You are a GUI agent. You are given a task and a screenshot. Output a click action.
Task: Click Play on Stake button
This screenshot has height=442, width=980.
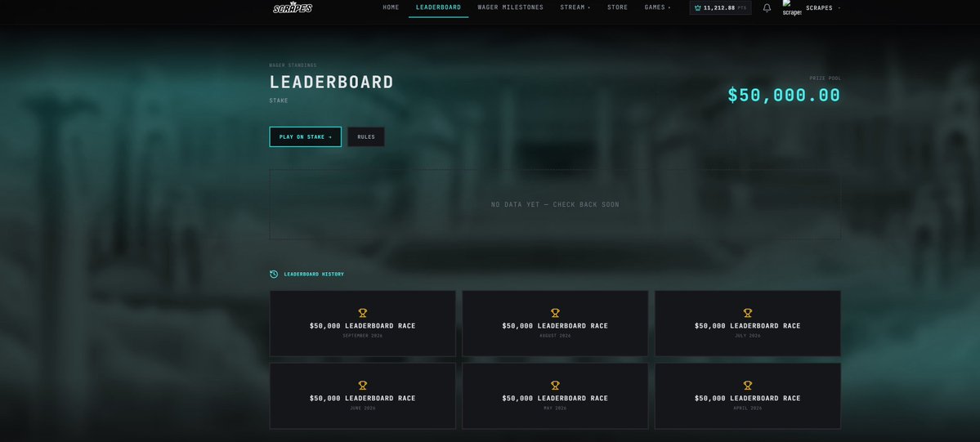305,137
